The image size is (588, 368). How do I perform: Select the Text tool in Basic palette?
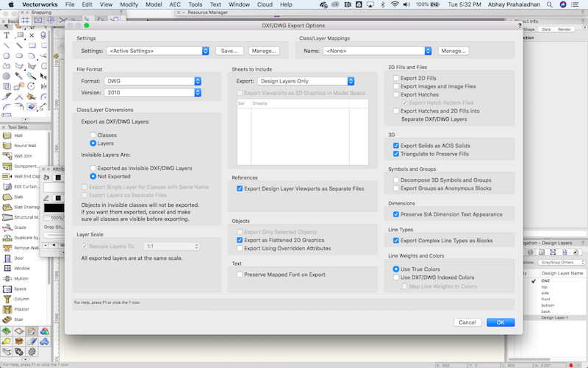click(x=7, y=35)
